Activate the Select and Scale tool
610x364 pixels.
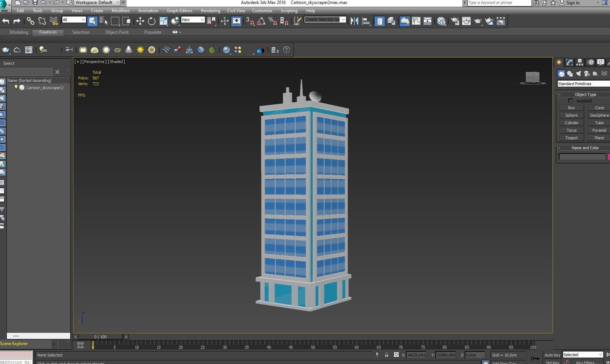tap(163, 21)
